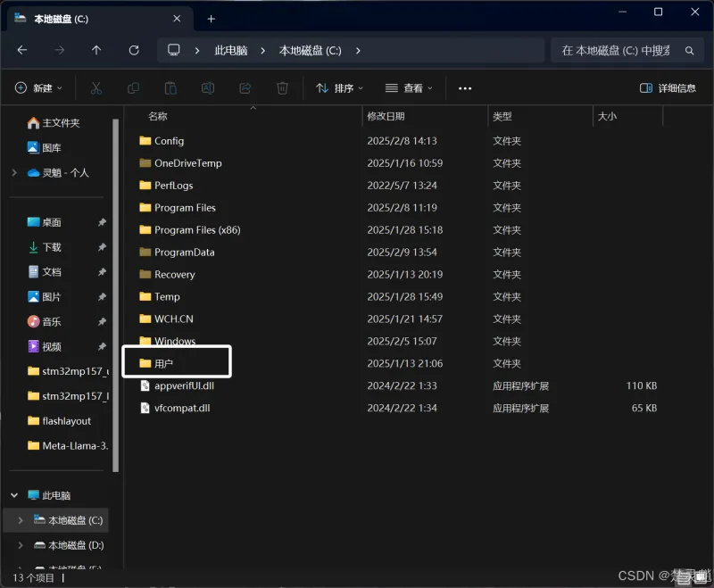Expand 本地磁盘 (D:) in the tree
The height and width of the screenshot is (588, 714).
pos(21,545)
